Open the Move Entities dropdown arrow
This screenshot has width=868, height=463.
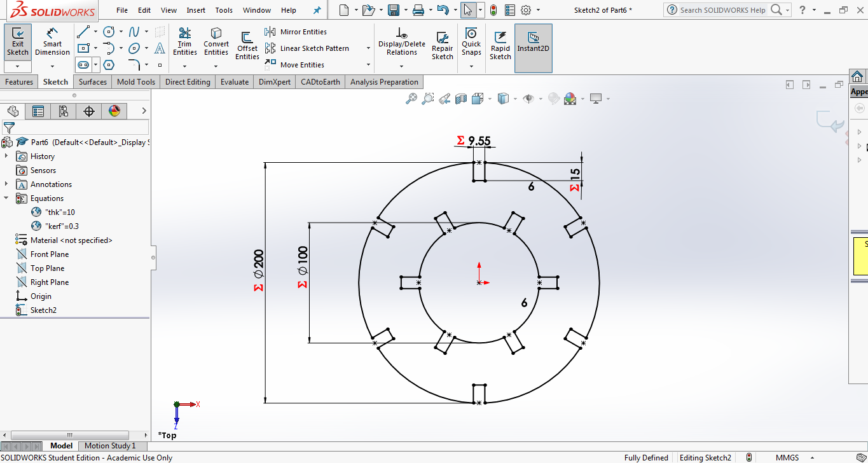point(368,65)
